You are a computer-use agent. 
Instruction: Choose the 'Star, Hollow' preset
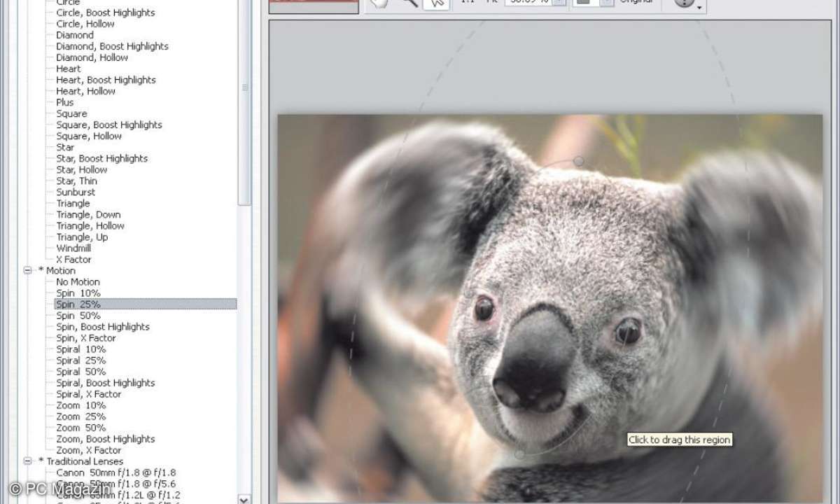(x=82, y=169)
